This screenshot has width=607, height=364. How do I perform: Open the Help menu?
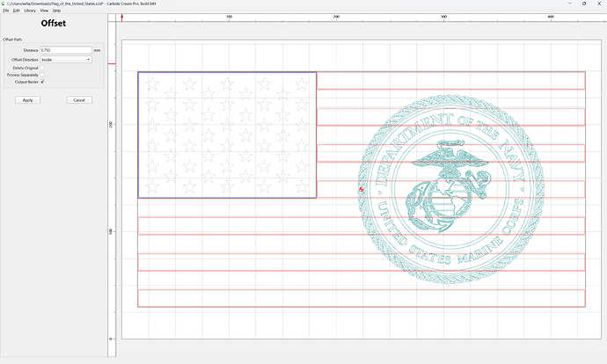click(56, 11)
